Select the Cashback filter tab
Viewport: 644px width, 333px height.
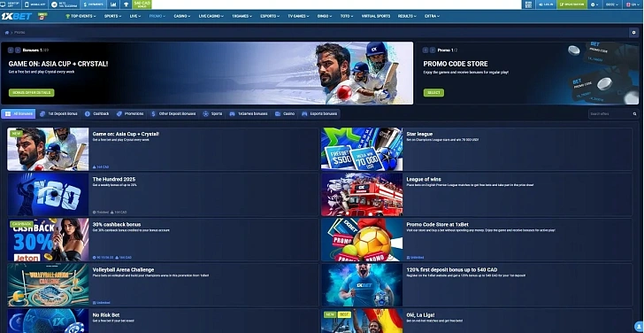(x=97, y=114)
